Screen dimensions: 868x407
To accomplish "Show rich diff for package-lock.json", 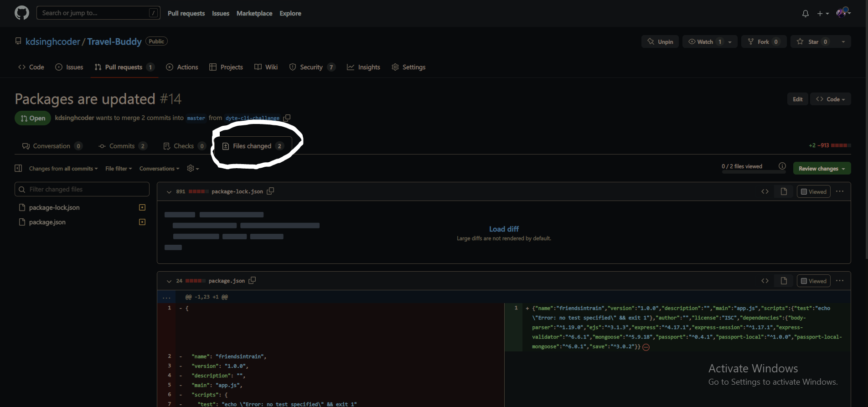I will point(784,191).
